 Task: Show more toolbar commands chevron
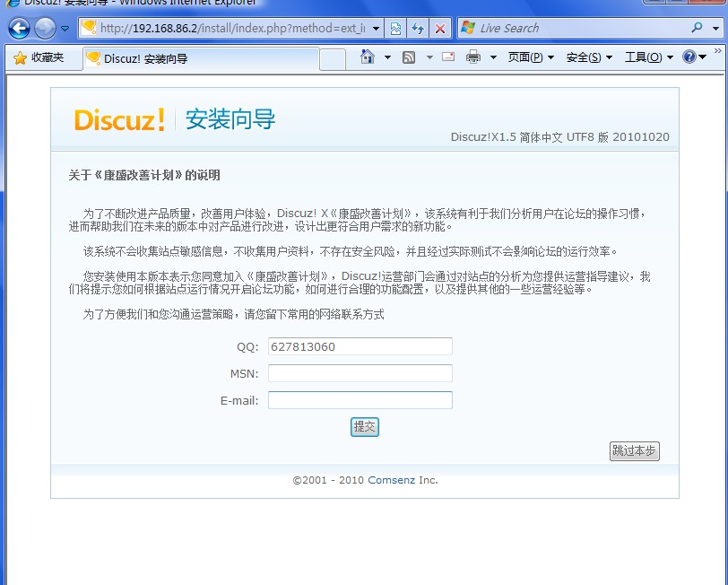(718, 50)
